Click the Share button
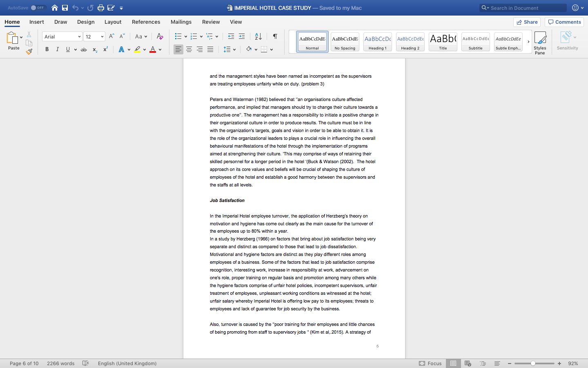 [x=527, y=22]
